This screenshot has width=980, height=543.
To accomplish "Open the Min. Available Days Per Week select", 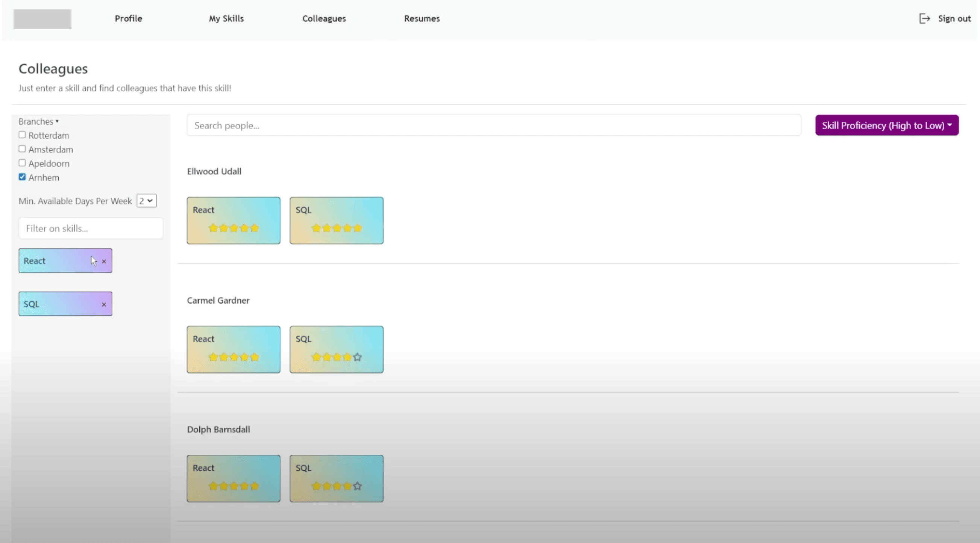I will pyautogui.click(x=146, y=201).
